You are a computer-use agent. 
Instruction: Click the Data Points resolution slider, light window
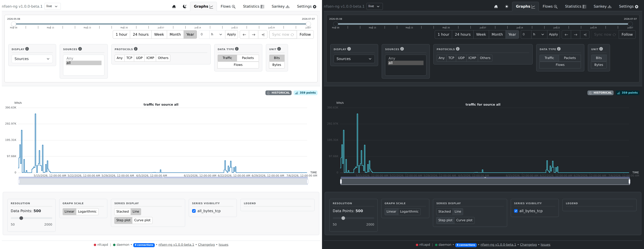click(x=31, y=218)
